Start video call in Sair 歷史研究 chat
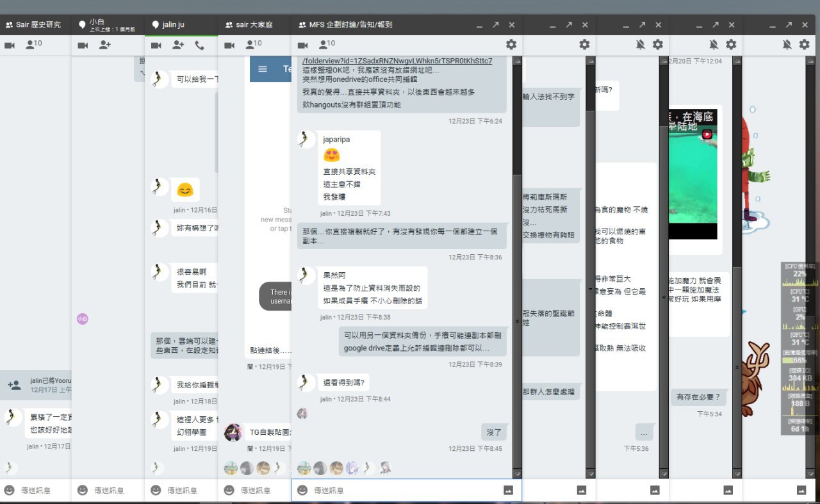Screen dimensions: 820x504 pos(10,45)
